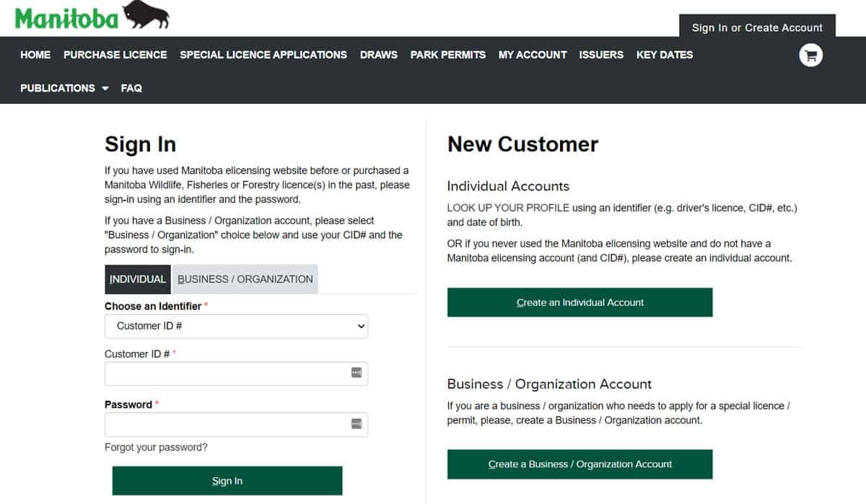Click Sign In or Create Account
This screenshot has width=866, height=504.
757,27
